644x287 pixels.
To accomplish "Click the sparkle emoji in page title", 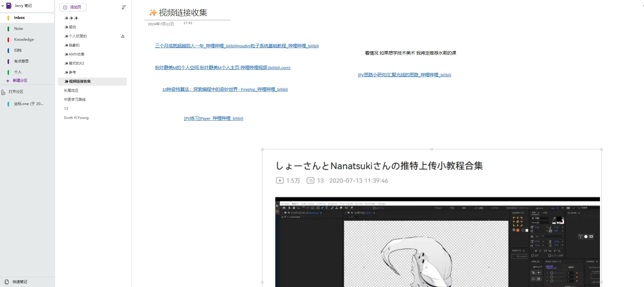I will (153, 13).
